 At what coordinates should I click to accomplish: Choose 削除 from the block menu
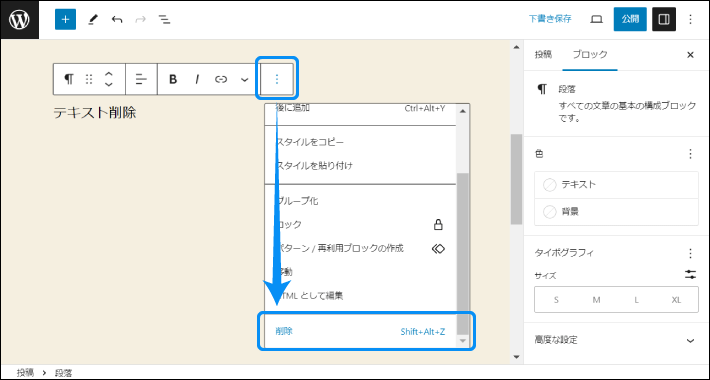(360, 332)
